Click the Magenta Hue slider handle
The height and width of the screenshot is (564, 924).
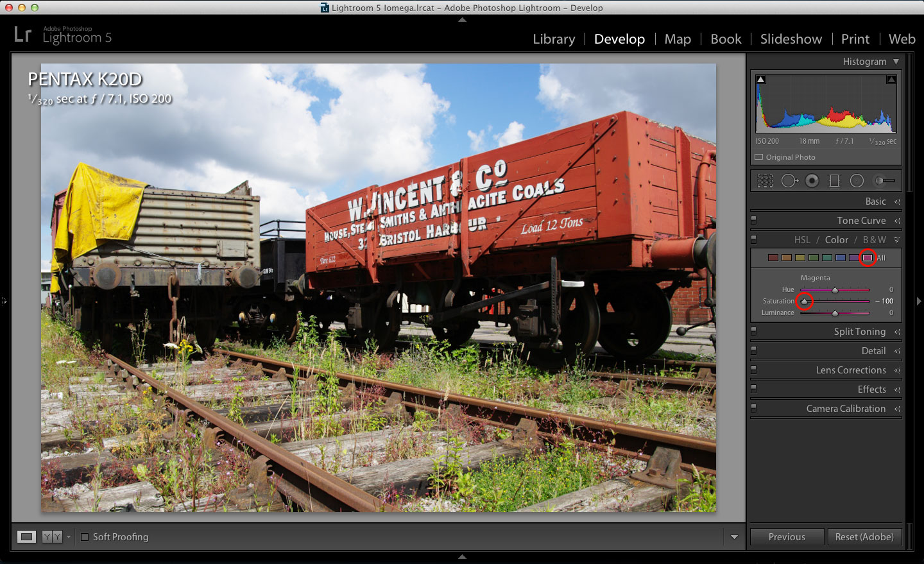835,290
